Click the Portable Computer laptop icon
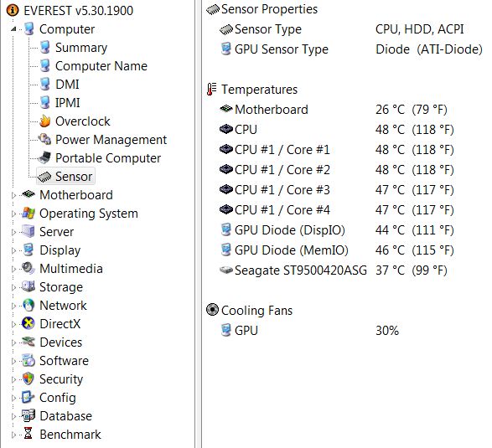 click(x=44, y=158)
